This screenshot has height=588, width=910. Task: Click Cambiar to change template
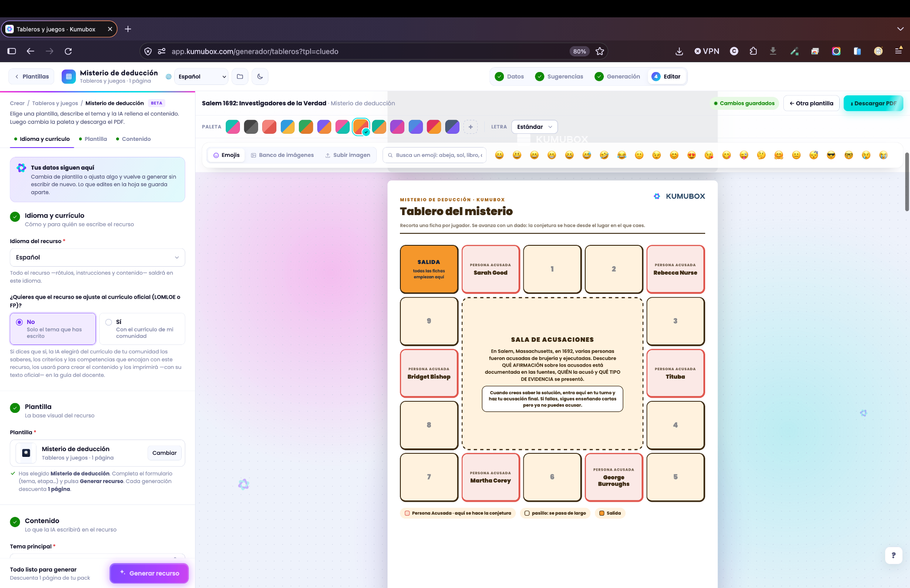[164, 453]
